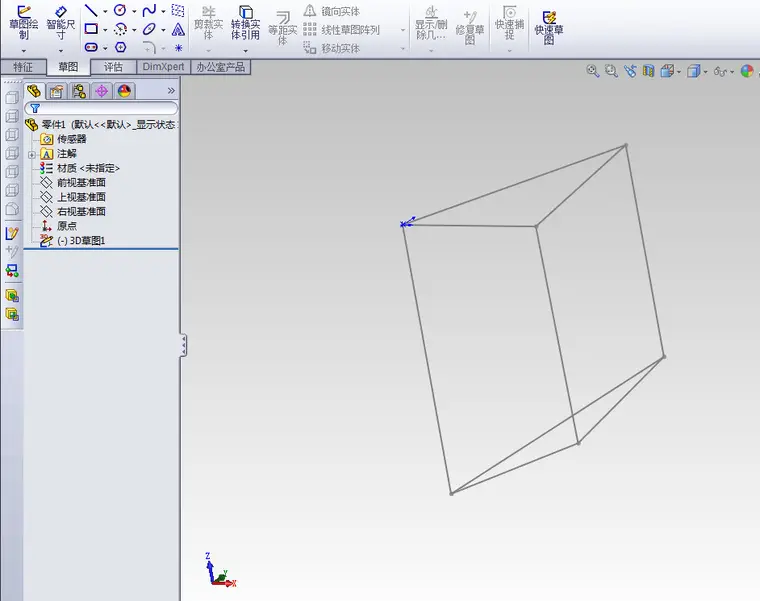Open the Slot tool dropdown arrow
The height and width of the screenshot is (601, 760).
click(x=105, y=48)
